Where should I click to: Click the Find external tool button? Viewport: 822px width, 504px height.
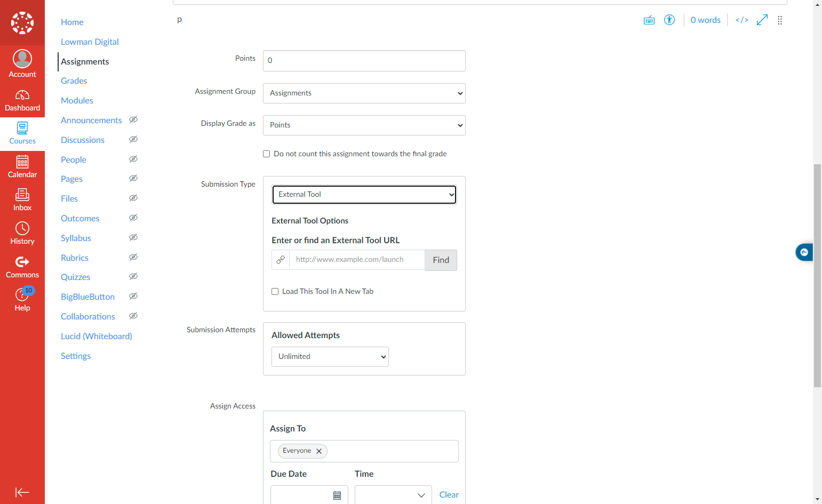coord(441,260)
